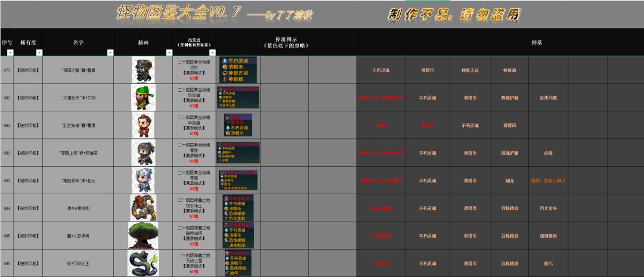The width and height of the screenshot is (644, 277).
Task: Select the 万妖女王 snake illustration in row 686
Action: [x=143, y=263]
